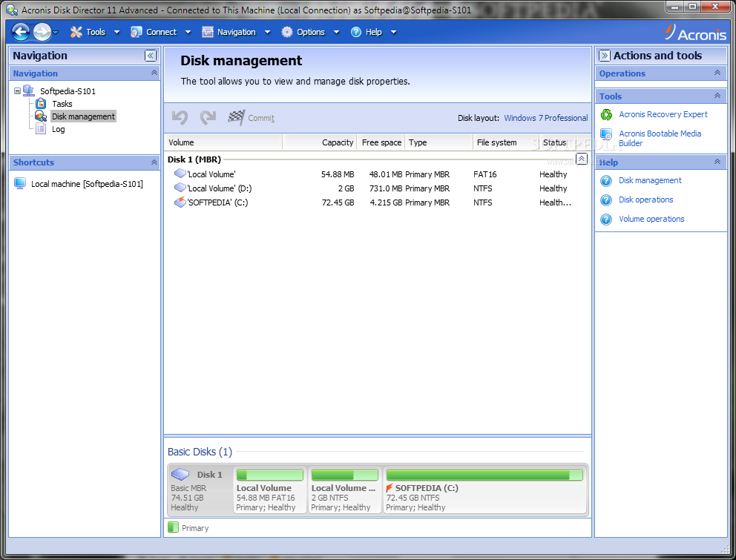Click the Navigation toolbar icon
Screen dimensions: 736x560
click(x=208, y=32)
